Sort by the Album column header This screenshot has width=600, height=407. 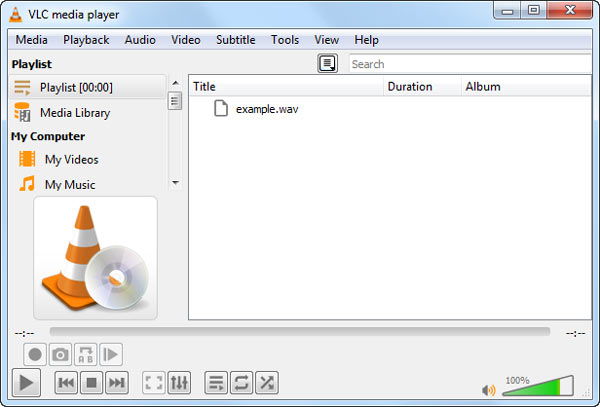point(527,86)
